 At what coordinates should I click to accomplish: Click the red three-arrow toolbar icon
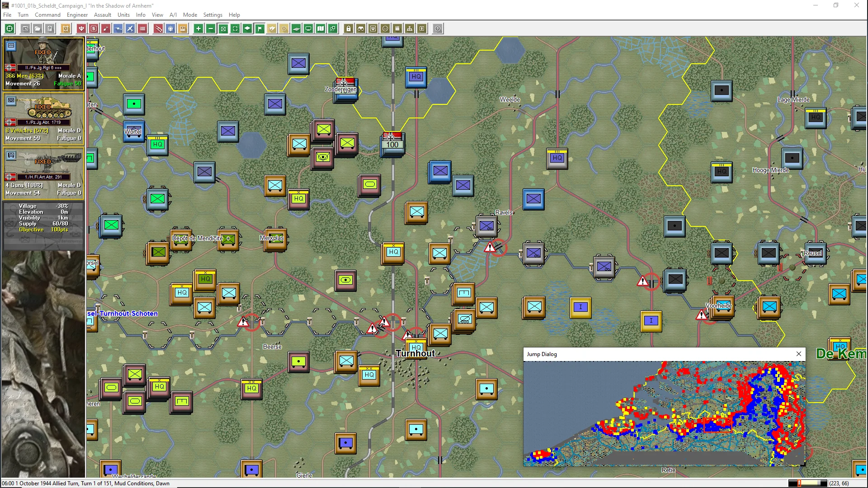pos(81,28)
